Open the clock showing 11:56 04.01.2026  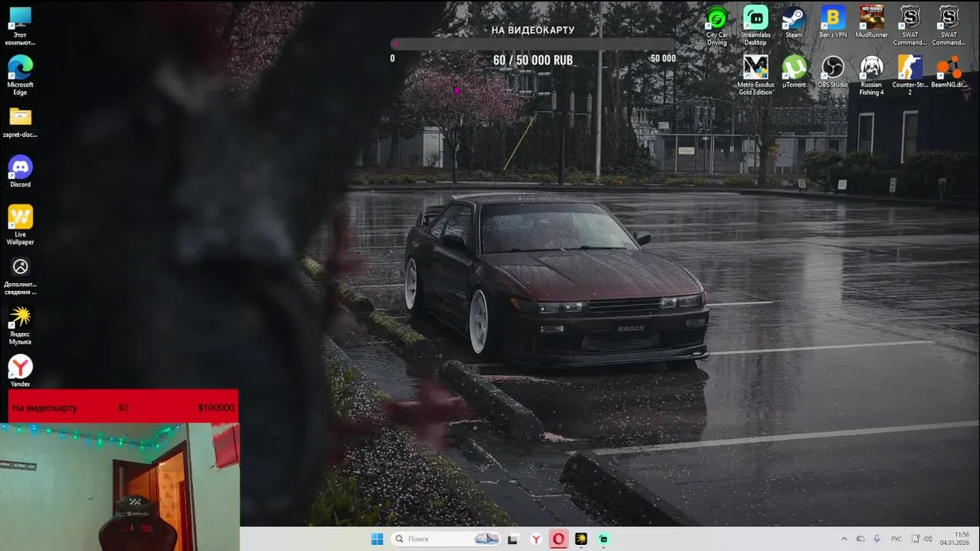(955, 539)
